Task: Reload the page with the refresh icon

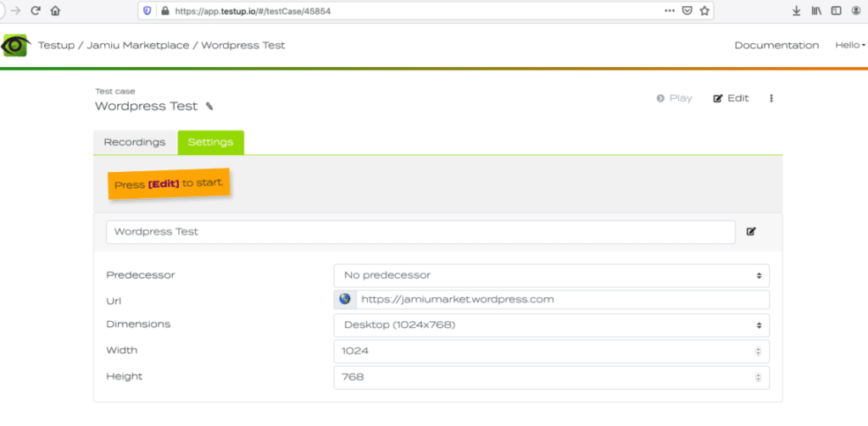Action: click(x=36, y=10)
